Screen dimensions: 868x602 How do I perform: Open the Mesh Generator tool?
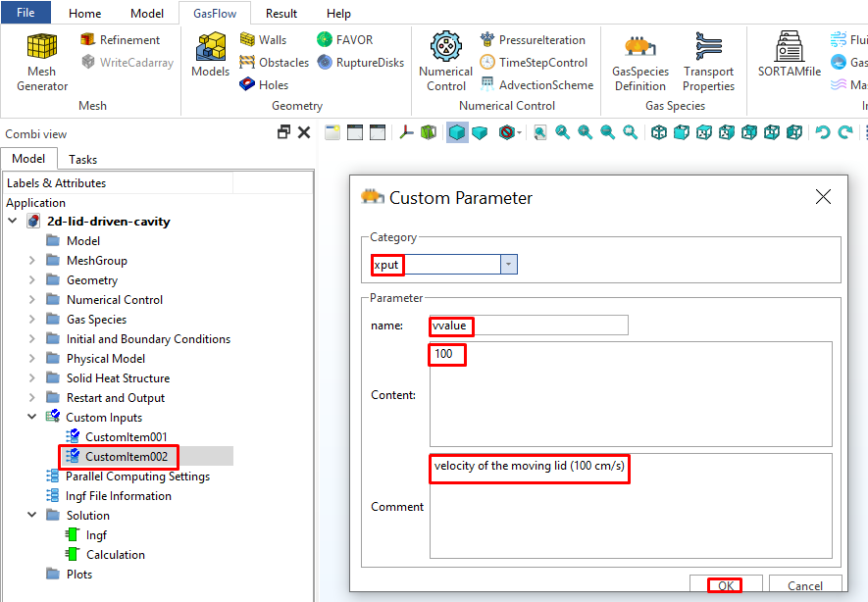pyautogui.click(x=41, y=61)
